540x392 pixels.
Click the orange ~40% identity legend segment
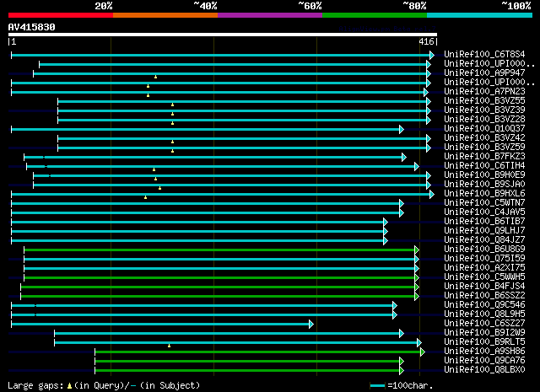pos(165,15)
